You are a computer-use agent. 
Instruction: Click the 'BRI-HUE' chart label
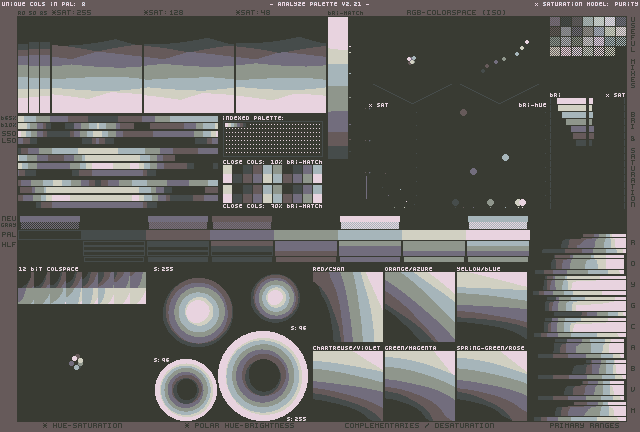click(x=533, y=105)
